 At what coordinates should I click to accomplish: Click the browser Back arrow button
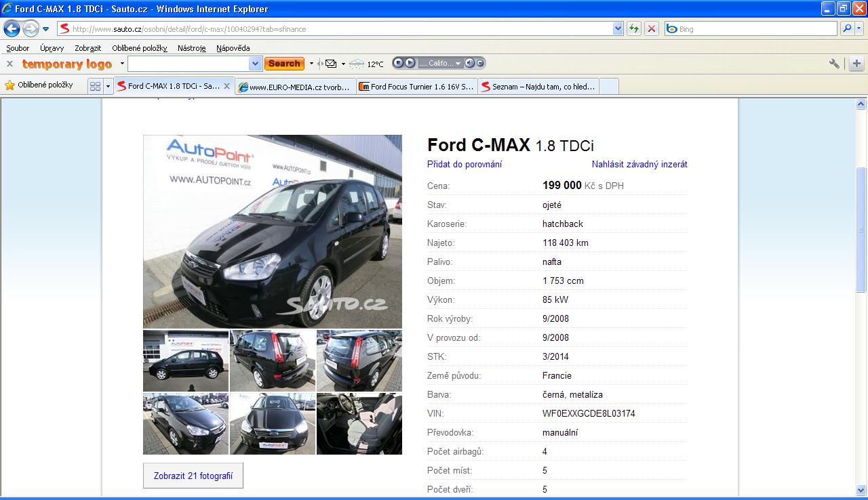tap(12, 28)
